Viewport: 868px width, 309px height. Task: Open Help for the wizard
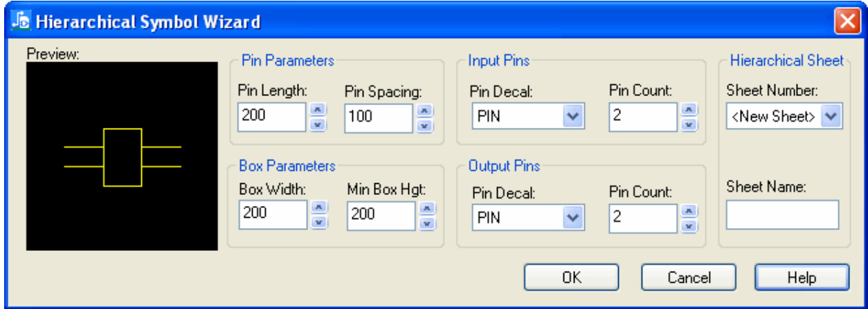click(802, 278)
